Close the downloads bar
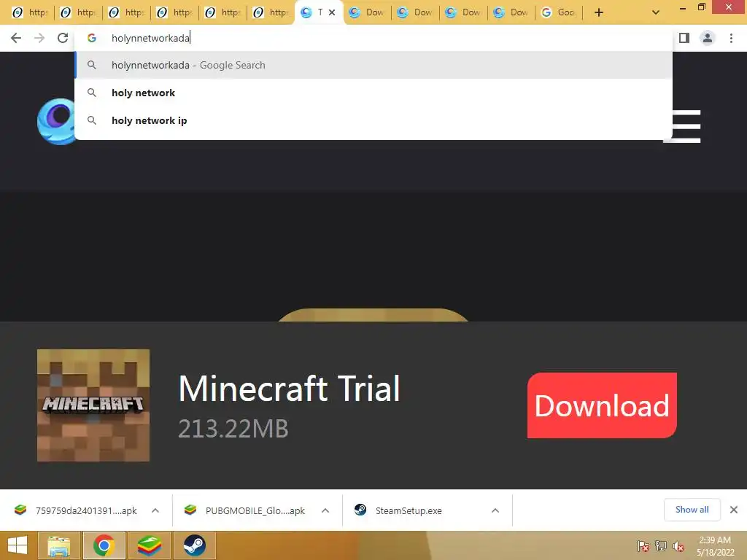The width and height of the screenshot is (747, 560). click(734, 510)
